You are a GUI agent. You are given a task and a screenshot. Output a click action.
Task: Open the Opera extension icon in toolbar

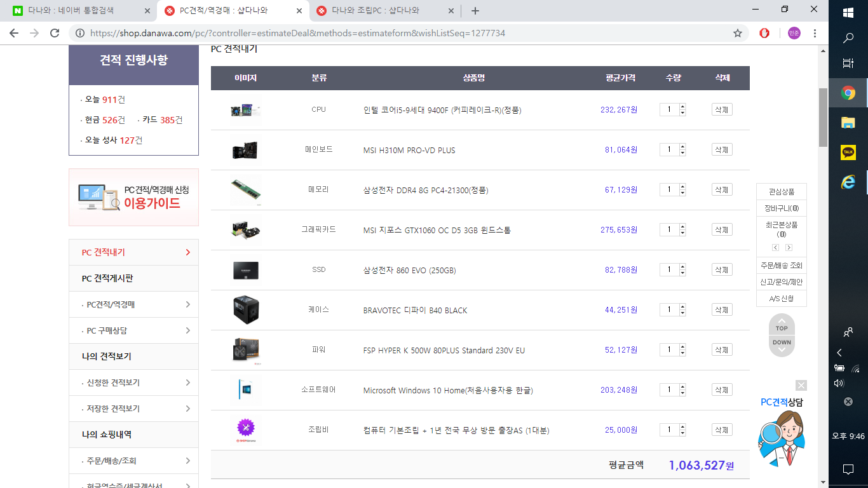coord(764,33)
